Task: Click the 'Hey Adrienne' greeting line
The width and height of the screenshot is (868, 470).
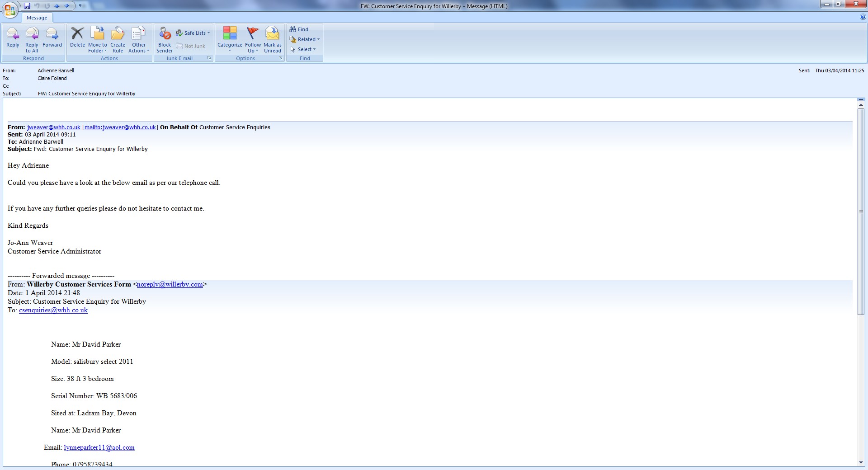Action: point(28,165)
